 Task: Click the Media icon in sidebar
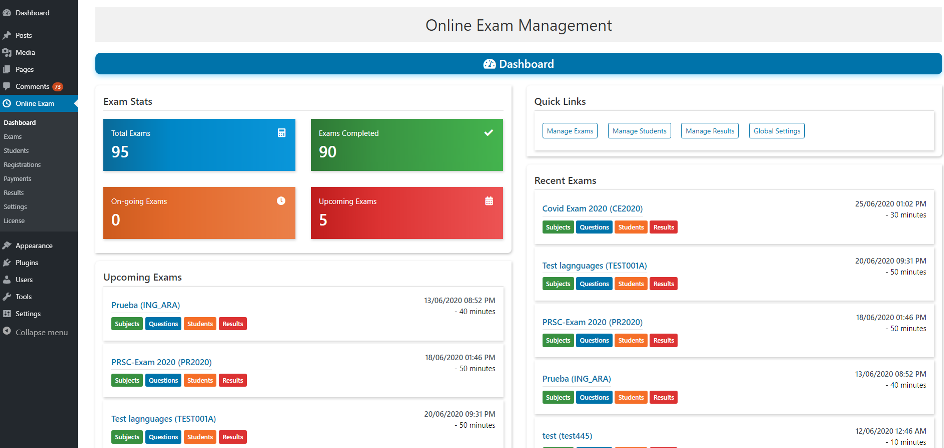[8, 52]
